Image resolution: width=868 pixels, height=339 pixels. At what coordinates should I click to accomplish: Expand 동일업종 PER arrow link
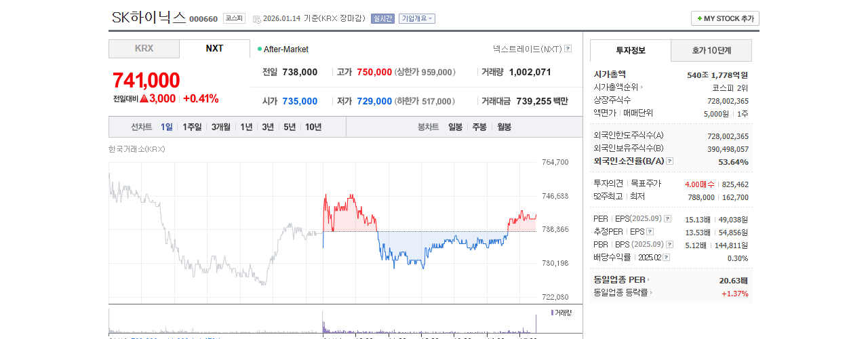click(x=648, y=279)
